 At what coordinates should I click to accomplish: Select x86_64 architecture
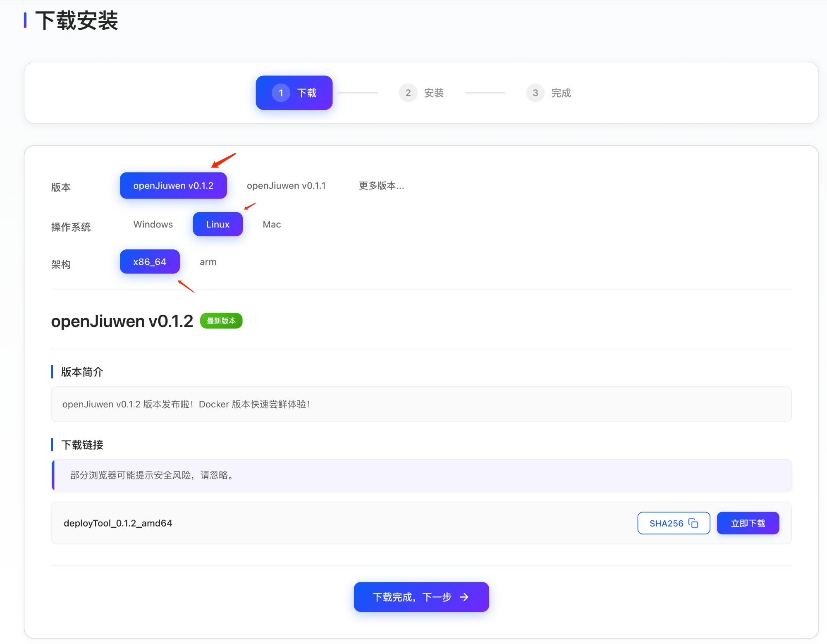150,262
